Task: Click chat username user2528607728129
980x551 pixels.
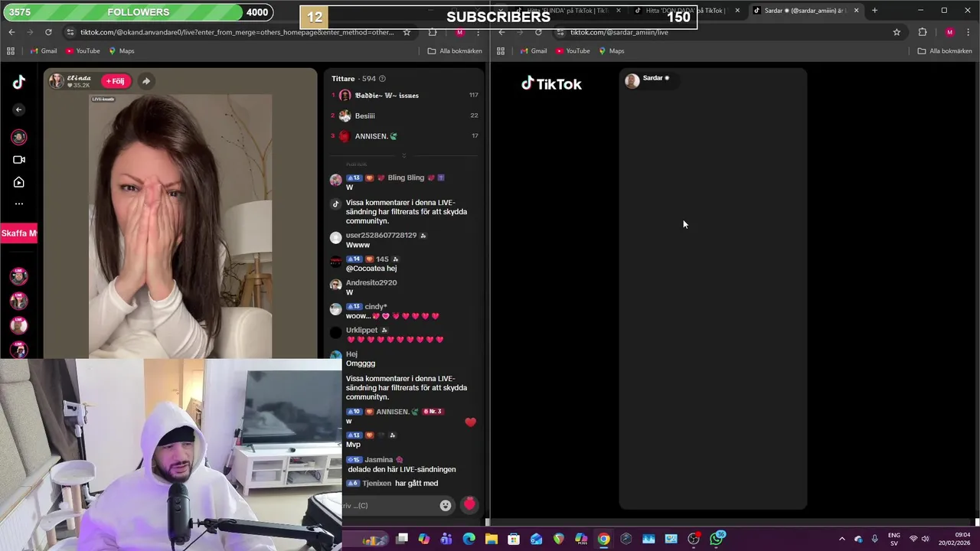Action: [381, 235]
